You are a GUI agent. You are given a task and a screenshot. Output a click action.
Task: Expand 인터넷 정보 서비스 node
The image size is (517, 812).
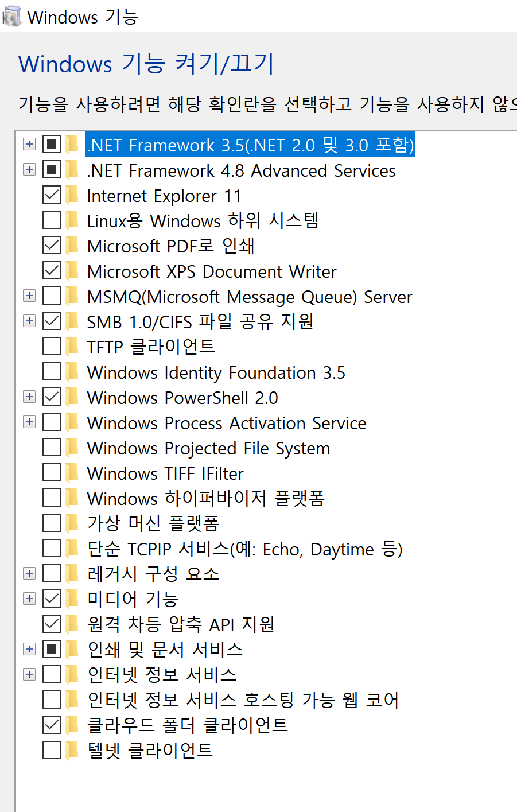coord(29,674)
